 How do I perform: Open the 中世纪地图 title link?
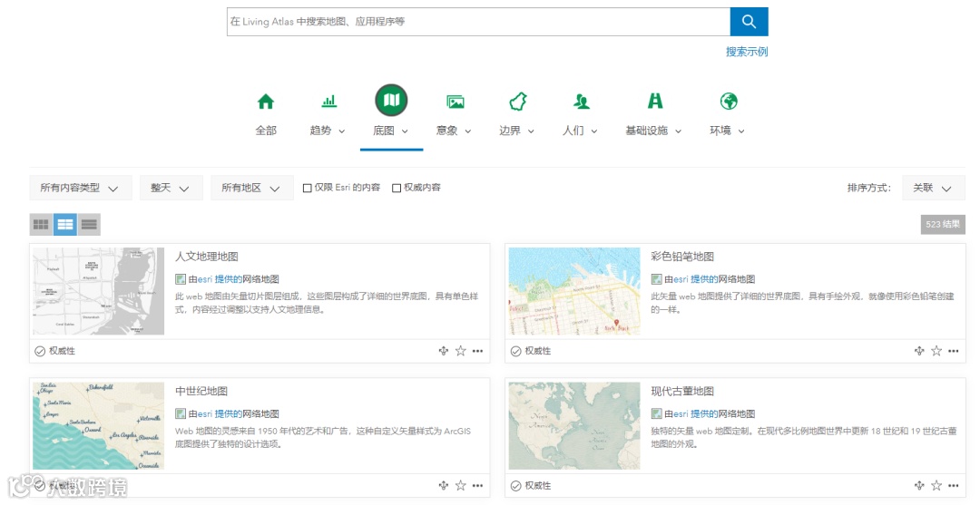coord(201,392)
